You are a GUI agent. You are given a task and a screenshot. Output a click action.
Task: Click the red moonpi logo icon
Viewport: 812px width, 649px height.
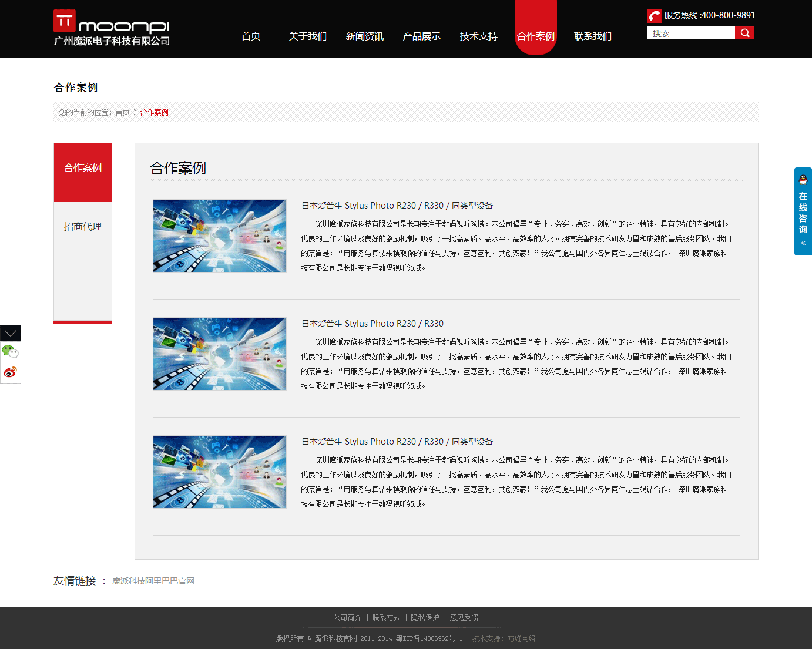pos(65,21)
